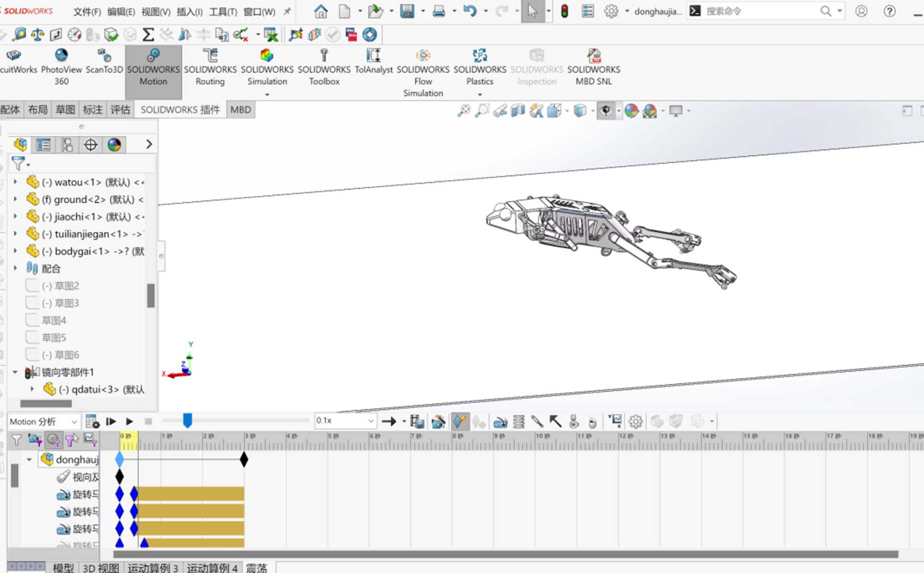Click the SOLIDWORKS 插件 tab
Screen dimensions: 924x573
tap(180, 110)
